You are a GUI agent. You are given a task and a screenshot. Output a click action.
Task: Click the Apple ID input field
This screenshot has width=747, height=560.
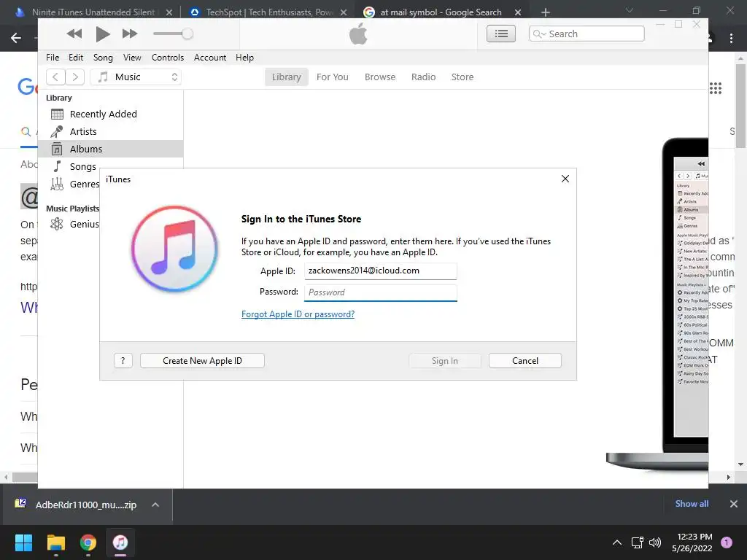380,271
